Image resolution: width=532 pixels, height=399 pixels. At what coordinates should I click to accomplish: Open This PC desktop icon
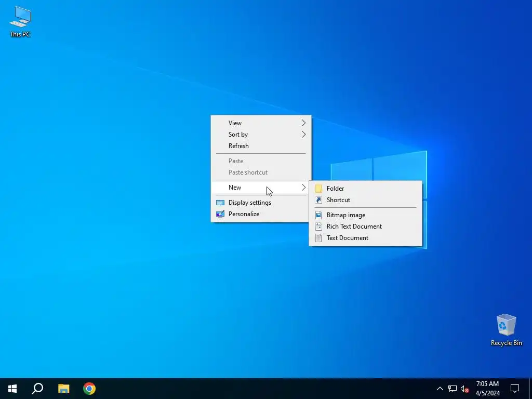tap(20, 21)
